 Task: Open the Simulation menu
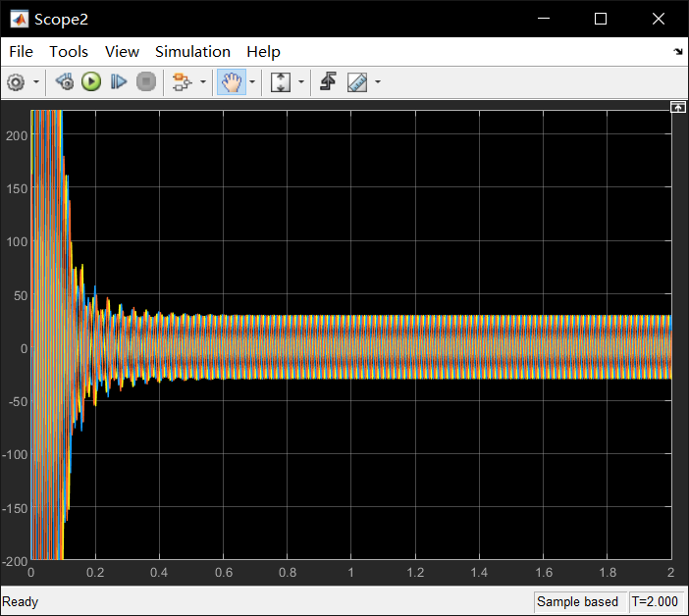pyautogui.click(x=193, y=52)
